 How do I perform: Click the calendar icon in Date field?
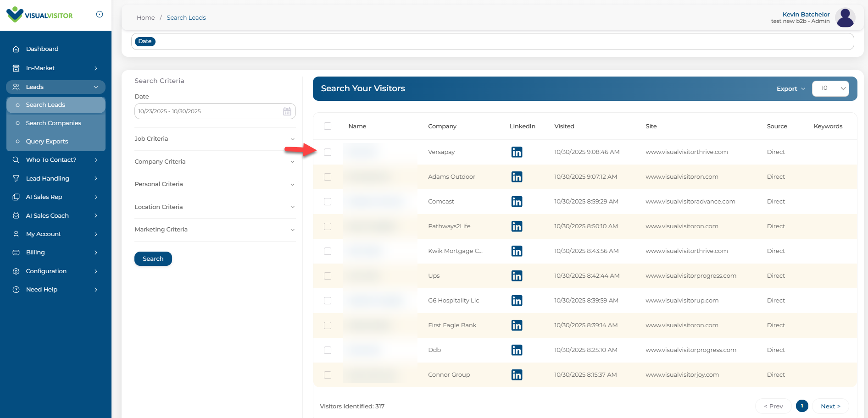[287, 111]
